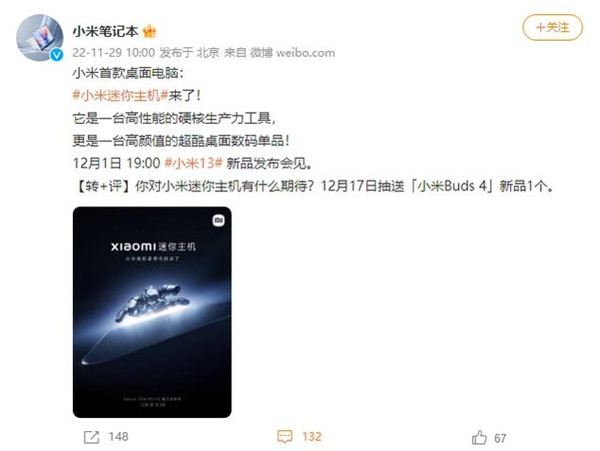600x451 pixels.
Task: Click the repost icon
Action: click(x=91, y=437)
